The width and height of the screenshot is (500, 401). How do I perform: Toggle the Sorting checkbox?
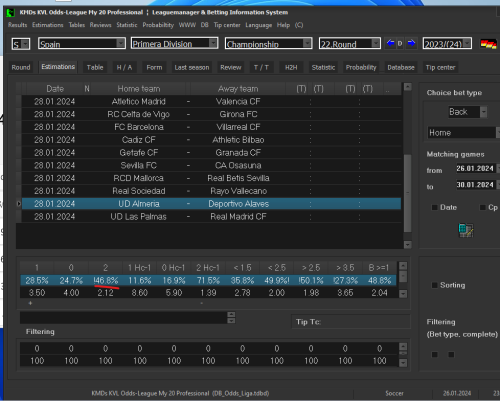pyautogui.click(x=434, y=285)
